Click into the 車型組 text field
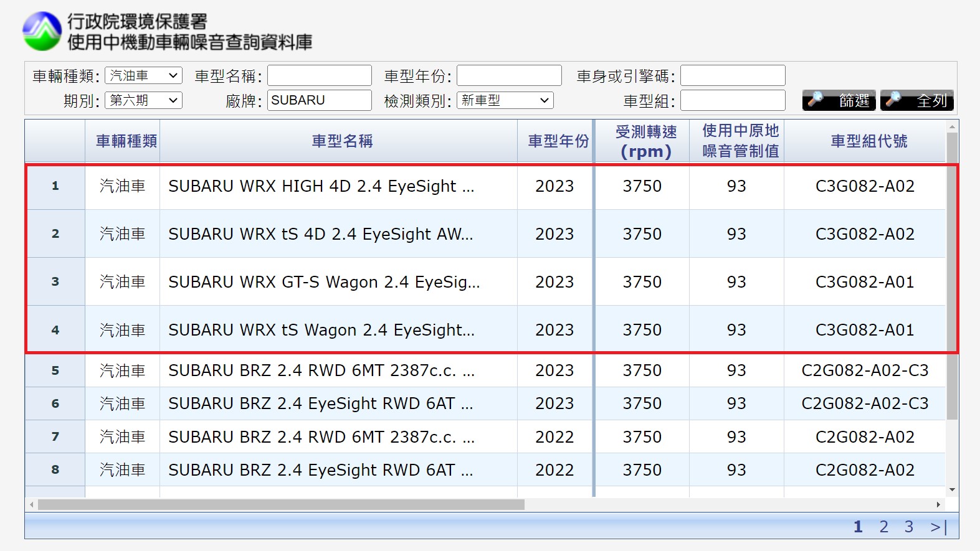The image size is (980, 551). pos(732,100)
